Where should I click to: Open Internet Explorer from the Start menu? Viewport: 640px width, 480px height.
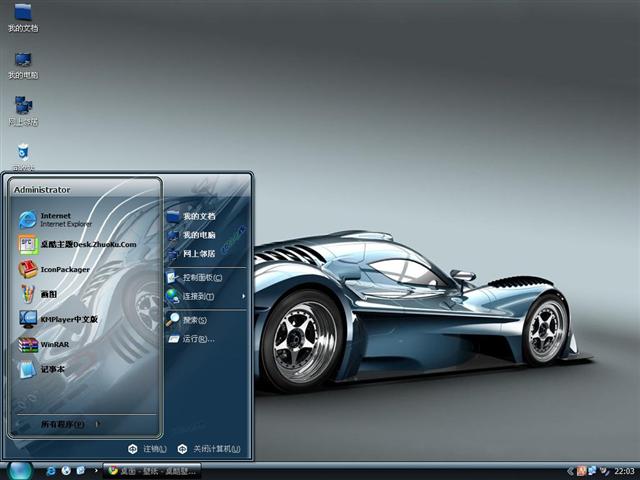[62, 220]
